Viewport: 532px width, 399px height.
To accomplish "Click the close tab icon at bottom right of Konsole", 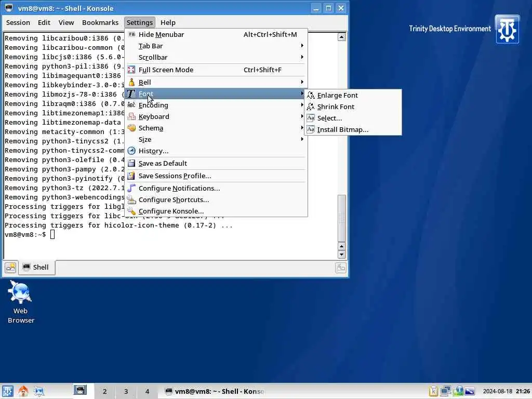I will [x=341, y=268].
